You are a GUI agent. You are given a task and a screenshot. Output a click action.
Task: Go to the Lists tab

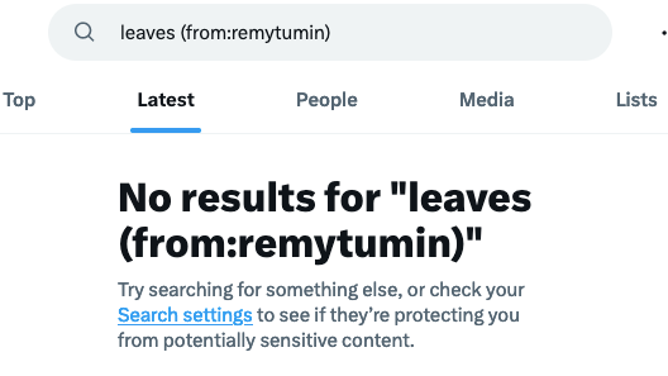[x=636, y=100]
